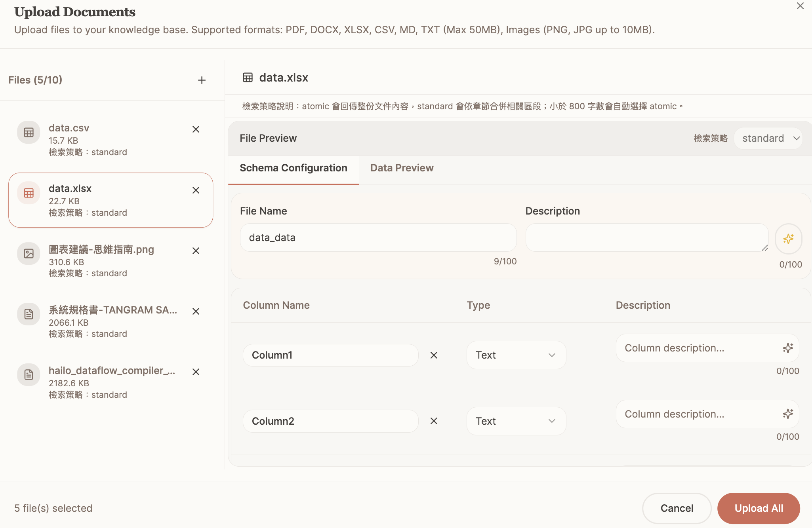Click the sparkle icon in Column1's description
Screen dimensions: 812x528
(788, 348)
